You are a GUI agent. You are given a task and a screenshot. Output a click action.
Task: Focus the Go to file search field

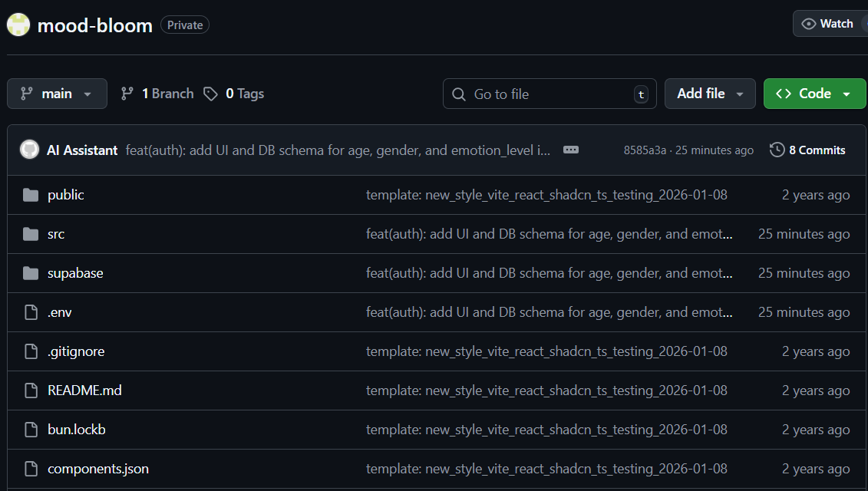point(550,94)
